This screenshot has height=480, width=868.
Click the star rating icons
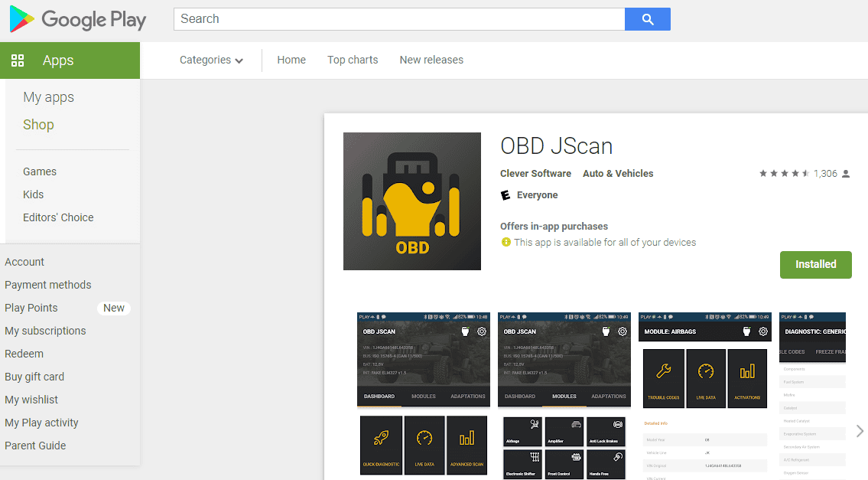784,174
